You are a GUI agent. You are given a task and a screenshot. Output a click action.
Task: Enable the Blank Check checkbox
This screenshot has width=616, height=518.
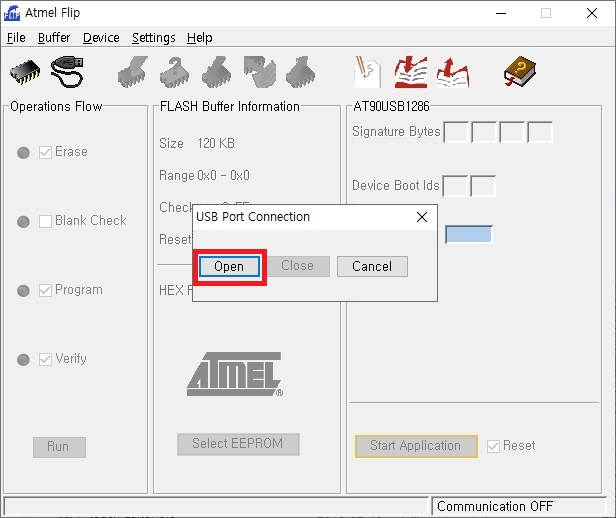[46, 221]
